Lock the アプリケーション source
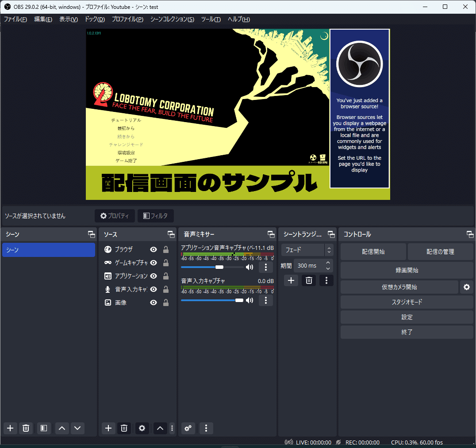 [166, 276]
